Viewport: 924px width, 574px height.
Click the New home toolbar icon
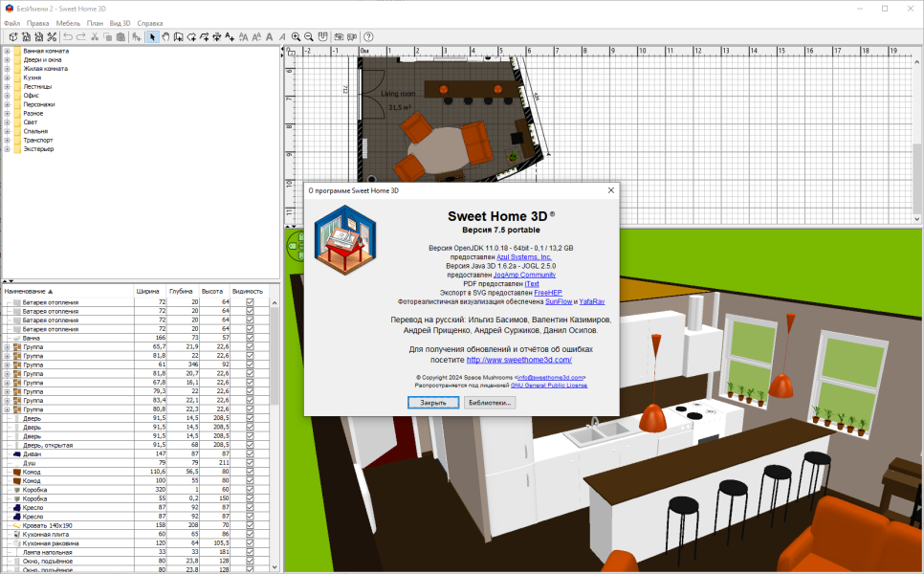13,37
